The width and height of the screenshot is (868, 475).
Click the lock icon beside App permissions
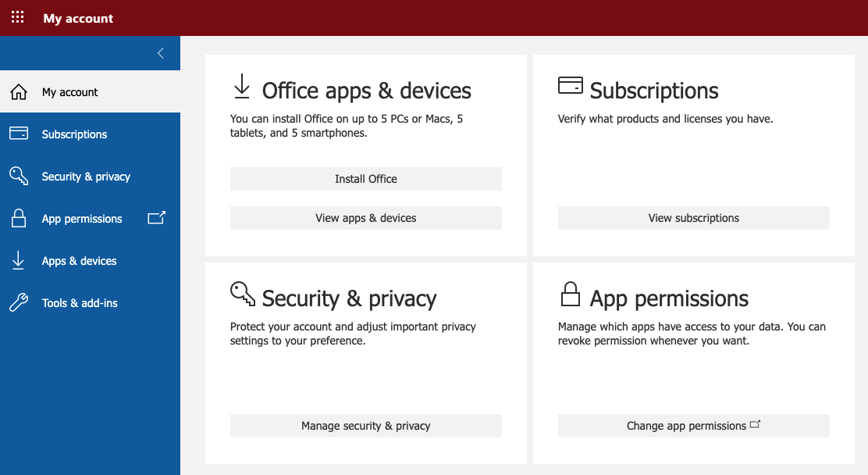(x=19, y=218)
